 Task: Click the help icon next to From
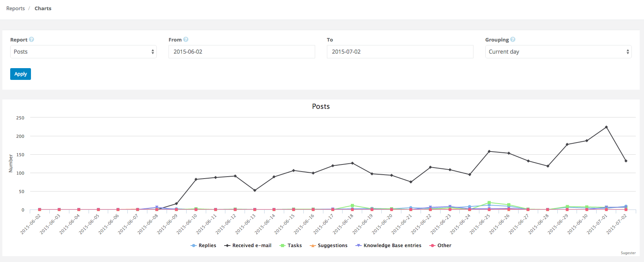185,39
